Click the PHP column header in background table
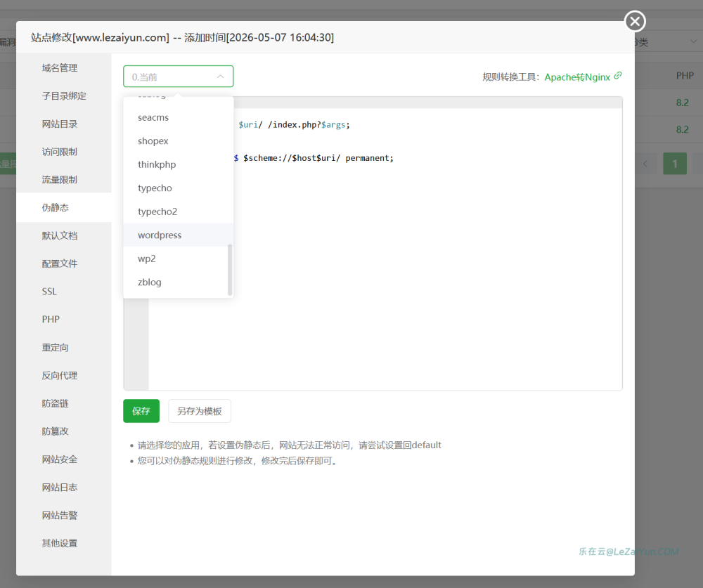703x588 pixels. coord(685,76)
